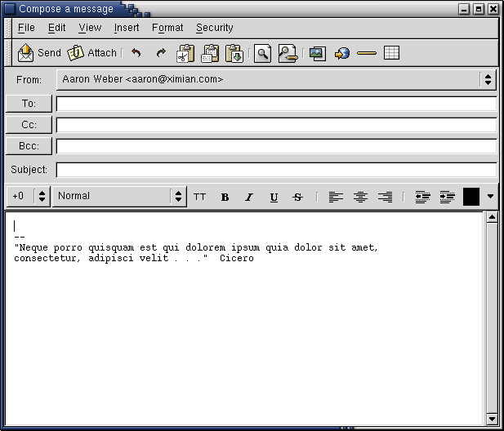Open the Insert menu

tap(127, 28)
